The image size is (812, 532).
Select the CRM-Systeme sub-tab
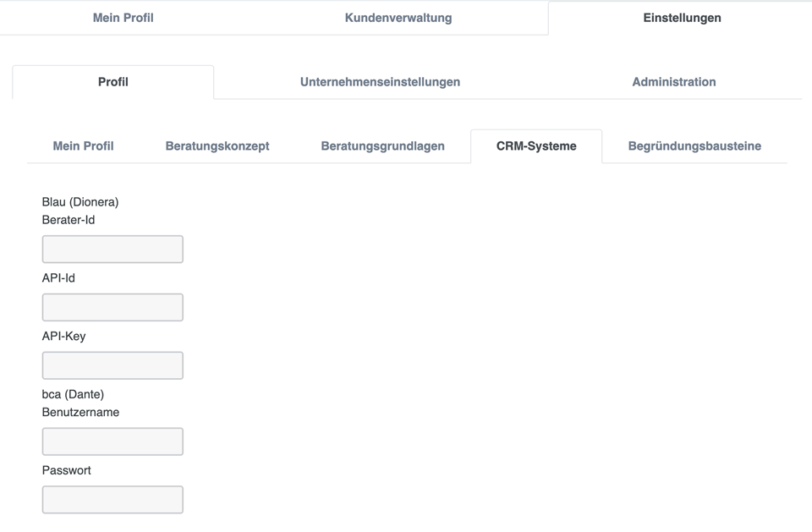pos(536,146)
